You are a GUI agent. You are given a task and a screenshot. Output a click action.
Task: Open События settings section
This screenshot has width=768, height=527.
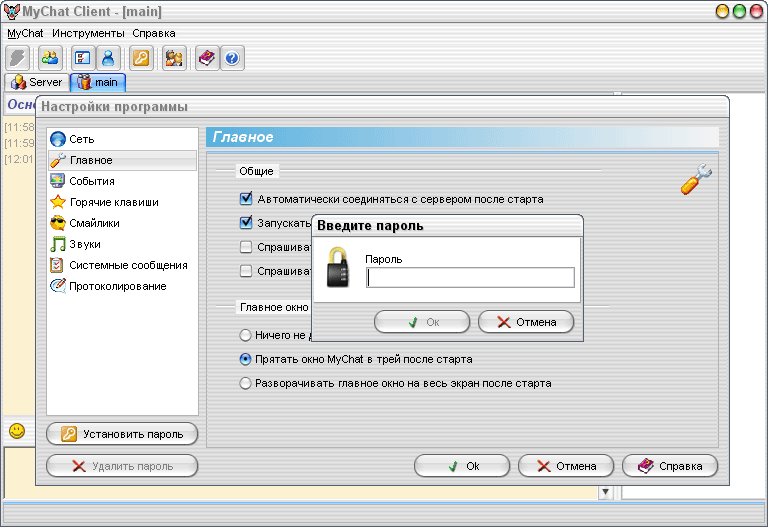tap(122, 181)
